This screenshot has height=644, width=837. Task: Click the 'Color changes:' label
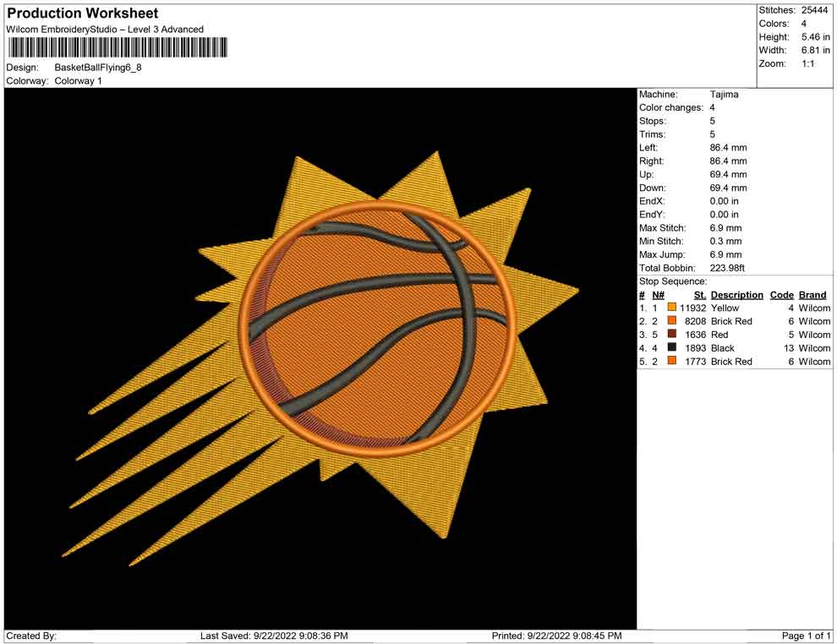coord(671,108)
